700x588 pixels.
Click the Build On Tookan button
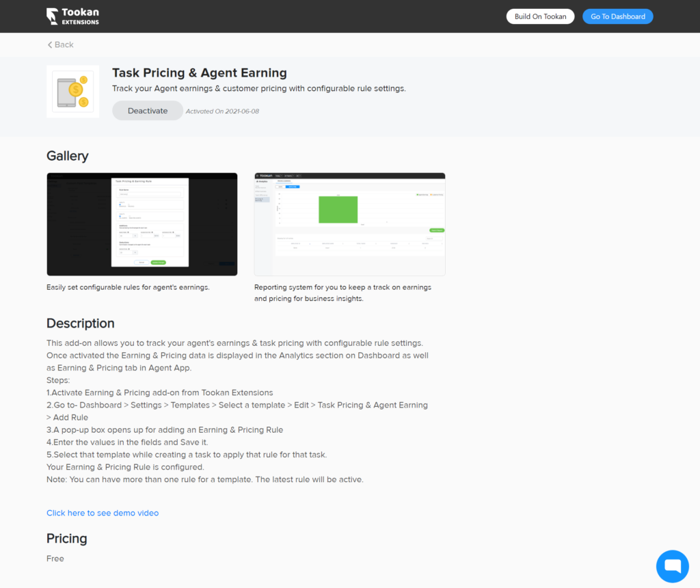click(x=540, y=16)
